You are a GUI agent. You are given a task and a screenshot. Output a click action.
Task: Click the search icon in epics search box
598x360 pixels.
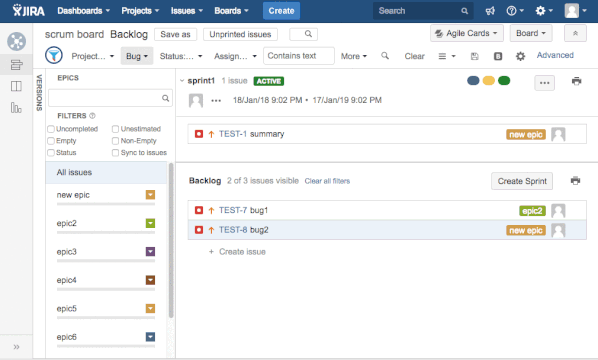point(166,98)
